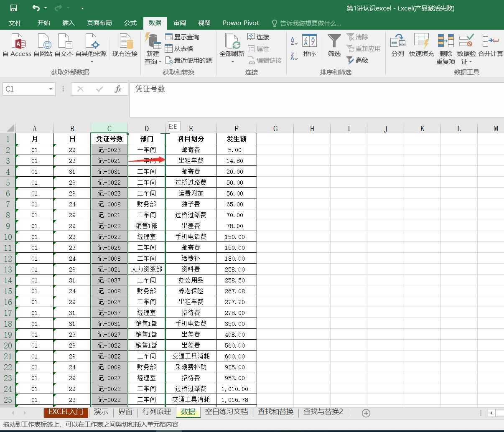Click the 全部刷新 dropdown arrow

(x=232, y=61)
